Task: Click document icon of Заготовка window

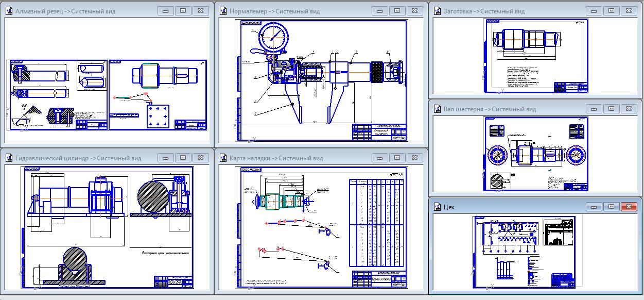Action: tap(437, 11)
